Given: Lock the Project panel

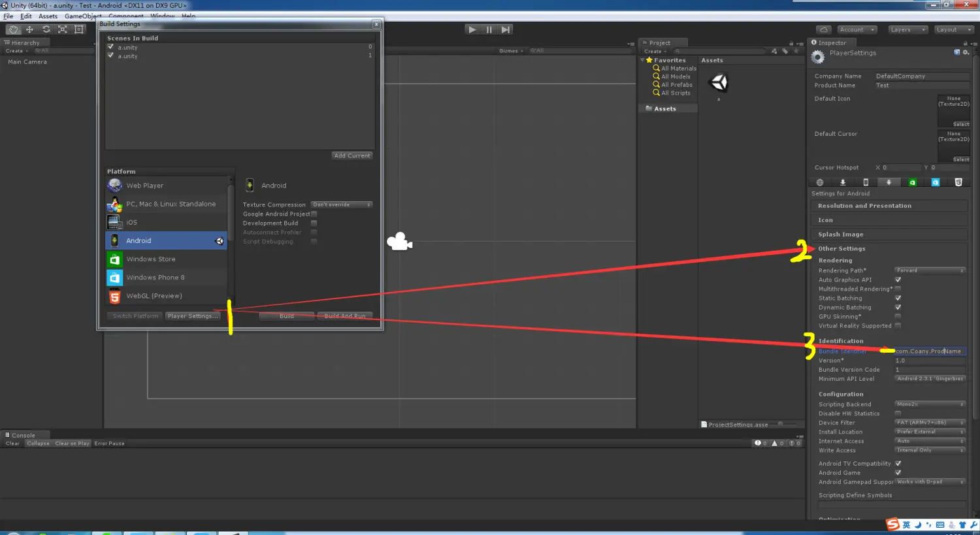Looking at the screenshot, I should click(791, 43).
